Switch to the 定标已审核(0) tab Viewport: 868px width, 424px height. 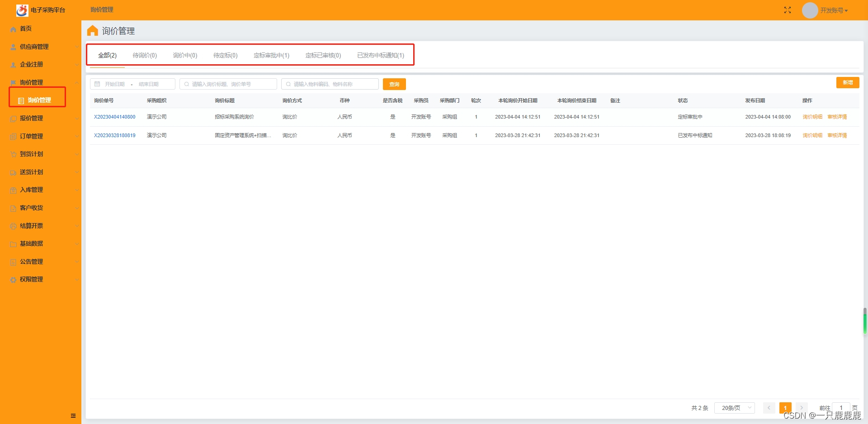(x=323, y=55)
